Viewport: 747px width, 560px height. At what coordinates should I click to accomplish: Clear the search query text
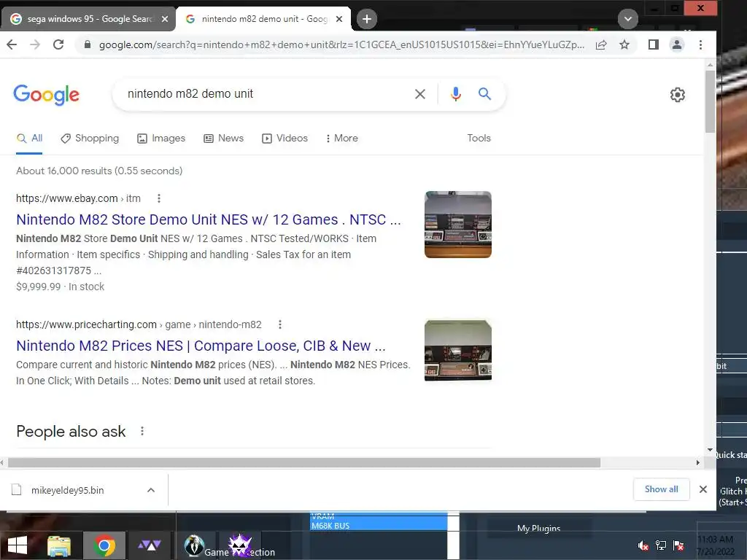419,94
